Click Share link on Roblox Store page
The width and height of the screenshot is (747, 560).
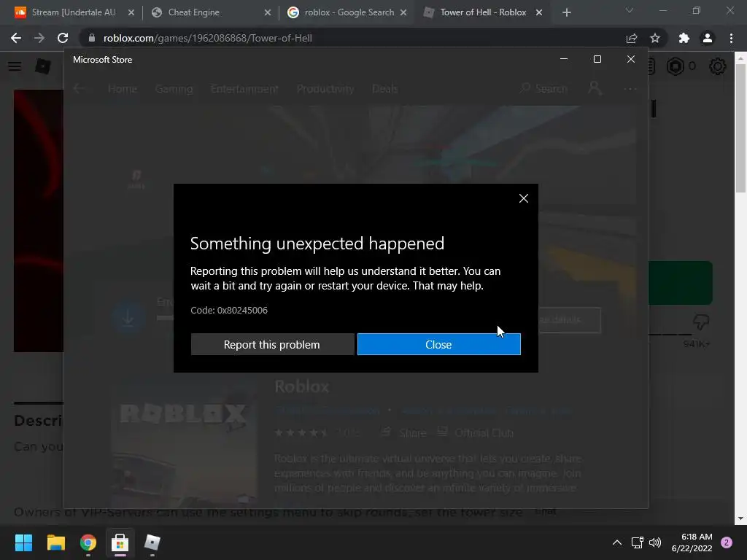(403, 432)
